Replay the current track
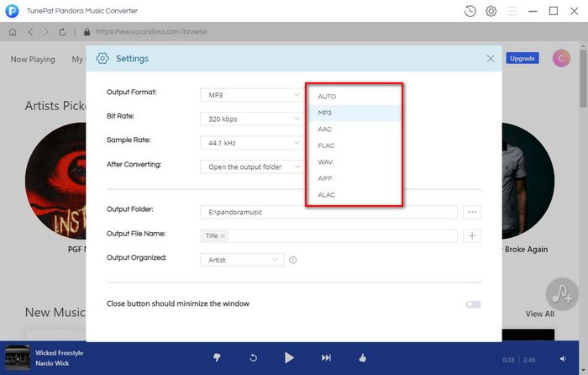The image size is (588, 375). [254, 357]
